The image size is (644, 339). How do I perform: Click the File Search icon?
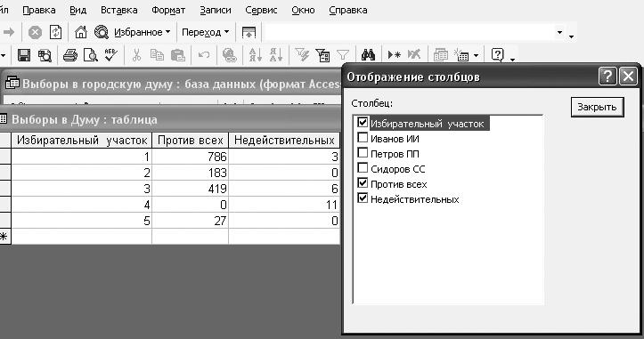click(45, 55)
